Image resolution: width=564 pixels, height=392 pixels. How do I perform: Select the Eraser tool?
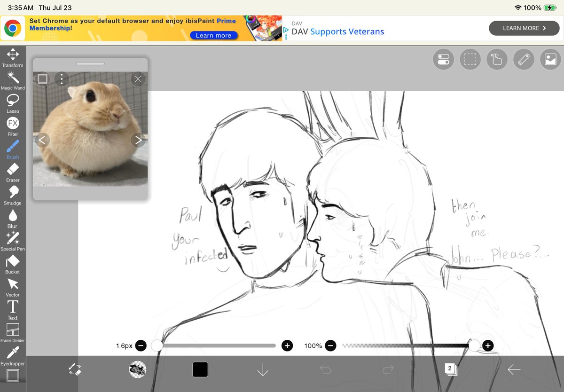[x=13, y=172]
